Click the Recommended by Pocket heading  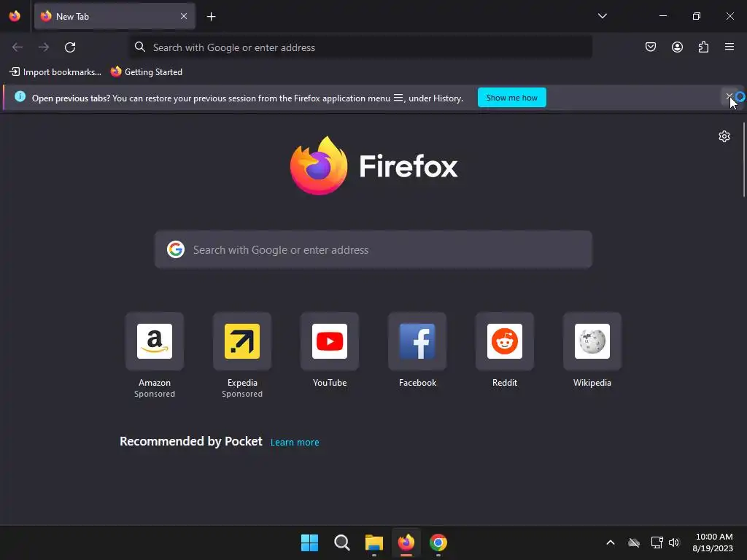191,441
